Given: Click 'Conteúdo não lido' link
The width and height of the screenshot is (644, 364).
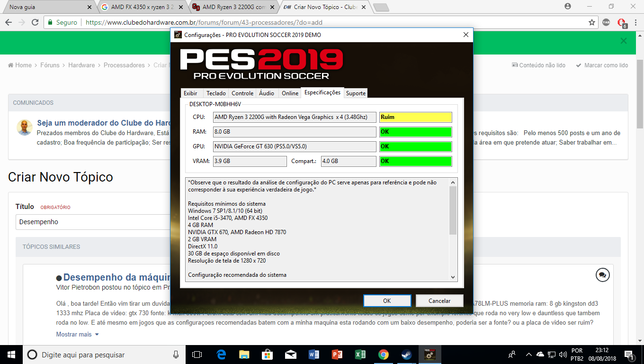Looking at the screenshot, I should (x=538, y=65).
